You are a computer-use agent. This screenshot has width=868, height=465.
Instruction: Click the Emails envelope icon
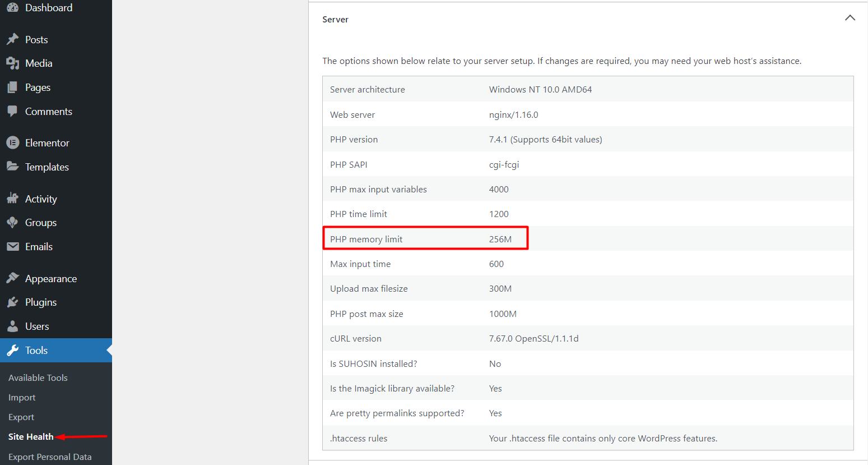(x=12, y=247)
